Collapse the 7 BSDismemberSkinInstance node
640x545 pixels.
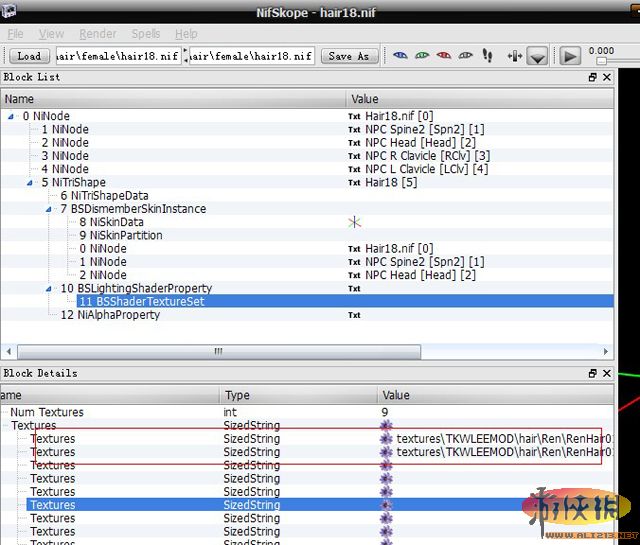point(50,209)
